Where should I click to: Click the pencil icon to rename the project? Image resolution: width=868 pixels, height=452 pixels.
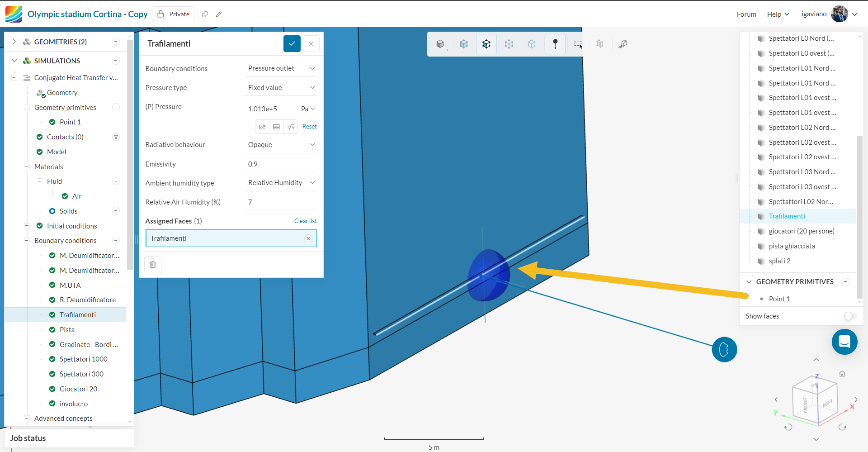[x=219, y=14]
